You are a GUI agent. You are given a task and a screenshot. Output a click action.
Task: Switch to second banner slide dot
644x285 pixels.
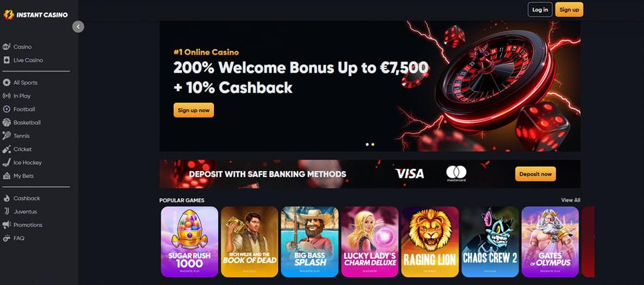pyautogui.click(x=373, y=144)
